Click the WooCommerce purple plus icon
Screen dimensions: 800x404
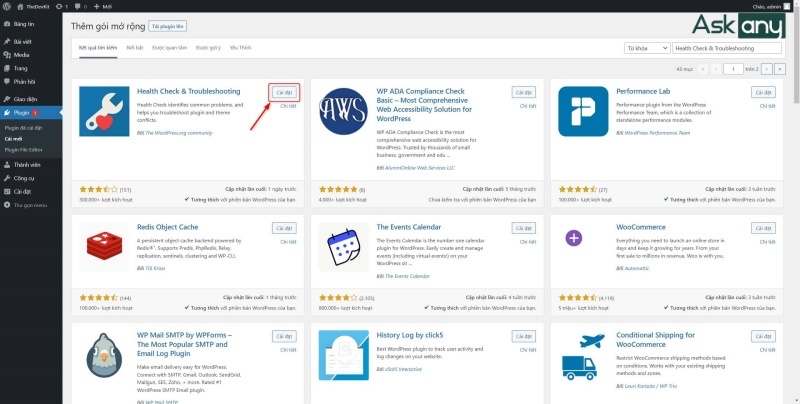point(574,238)
